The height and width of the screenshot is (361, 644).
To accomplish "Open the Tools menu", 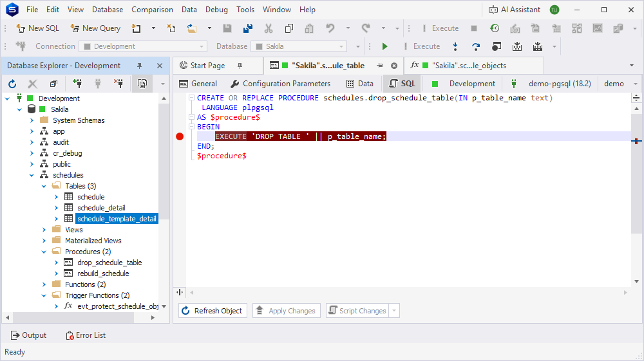I will click(x=245, y=10).
